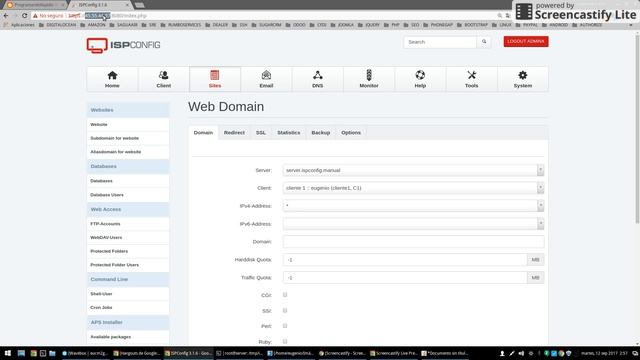This screenshot has height=360, width=640.
Task: Open the JOOMLA bookmark folder
Action: click(x=342, y=25)
